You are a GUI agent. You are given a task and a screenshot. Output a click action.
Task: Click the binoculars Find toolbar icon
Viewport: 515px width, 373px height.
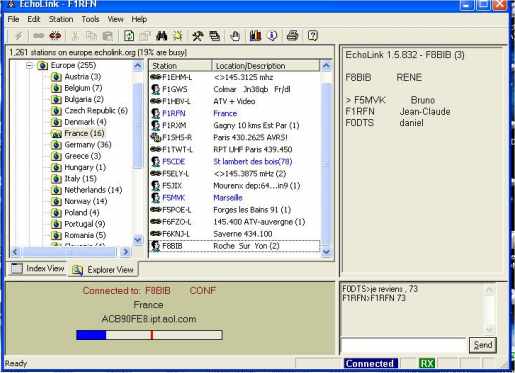click(x=162, y=36)
